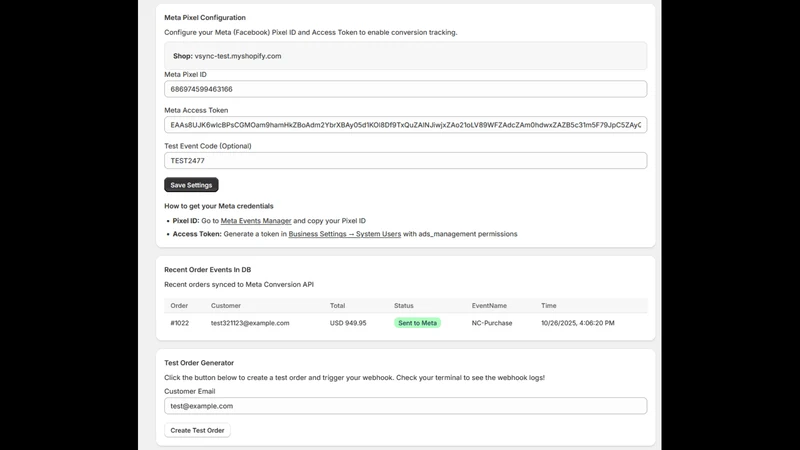Edit the Test Event Code field
This screenshot has width=800, height=450.
coord(406,160)
